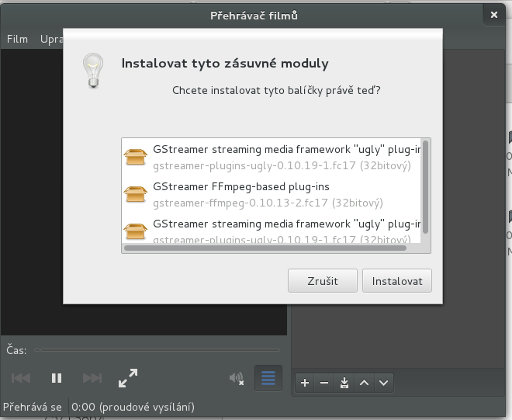Click package icon of FFmpeg-based plug-ins
512x420 pixels.
pyautogui.click(x=136, y=194)
